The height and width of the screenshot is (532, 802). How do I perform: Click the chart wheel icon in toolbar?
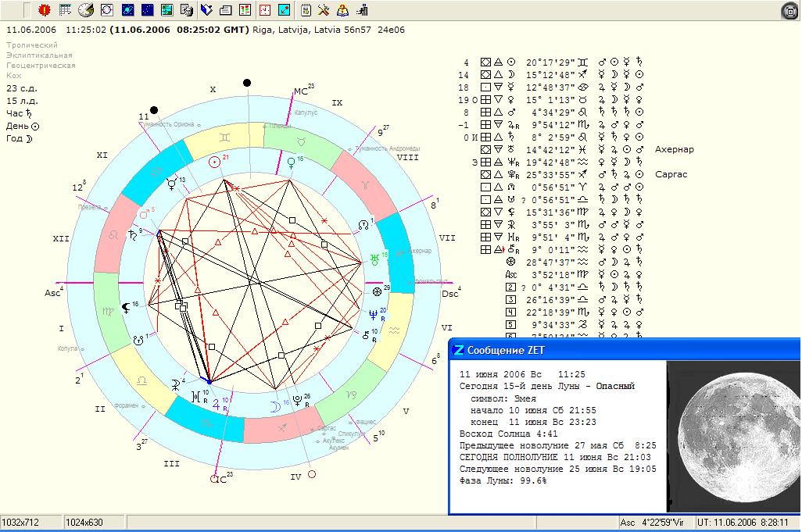tap(85, 10)
